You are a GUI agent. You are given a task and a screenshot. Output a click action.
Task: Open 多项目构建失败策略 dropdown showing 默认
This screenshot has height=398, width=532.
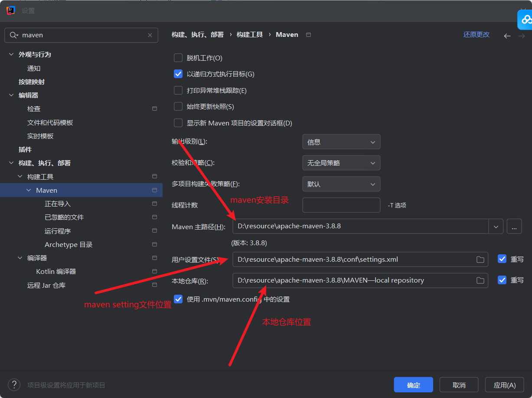point(341,184)
